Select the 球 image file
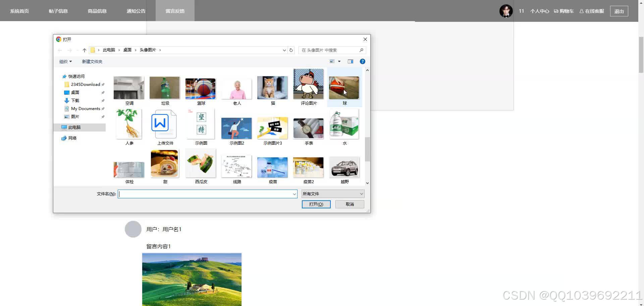Image resolution: width=644 pixels, height=306 pixels. (x=344, y=88)
